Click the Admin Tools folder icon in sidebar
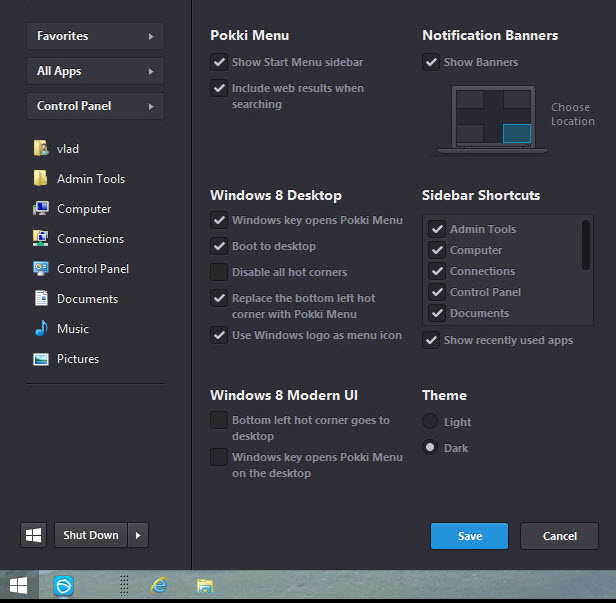The height and width of the screenshot is (603, 616). [x=41, y=178]
